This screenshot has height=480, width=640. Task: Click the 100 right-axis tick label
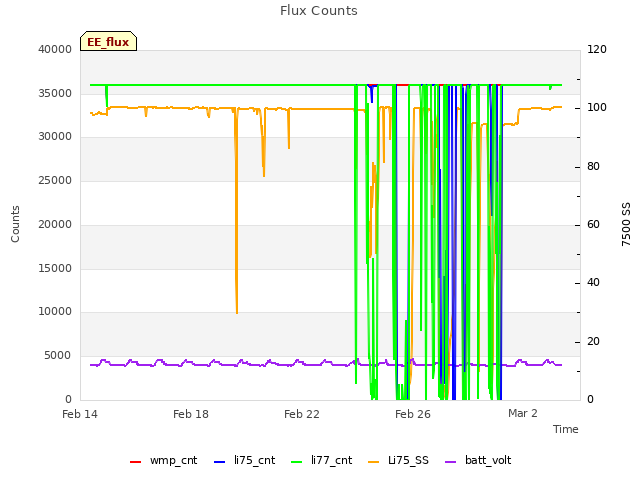[597, 108]
